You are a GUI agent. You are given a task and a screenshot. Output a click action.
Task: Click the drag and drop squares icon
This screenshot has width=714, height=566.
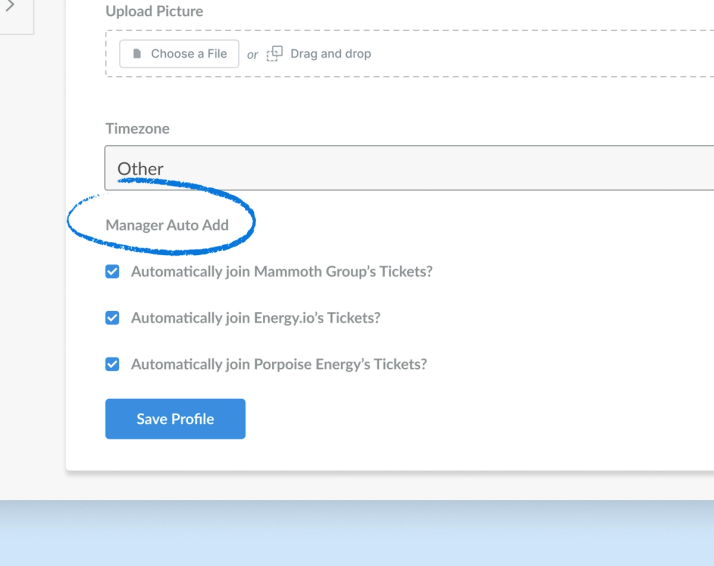(x=275, y=54)
